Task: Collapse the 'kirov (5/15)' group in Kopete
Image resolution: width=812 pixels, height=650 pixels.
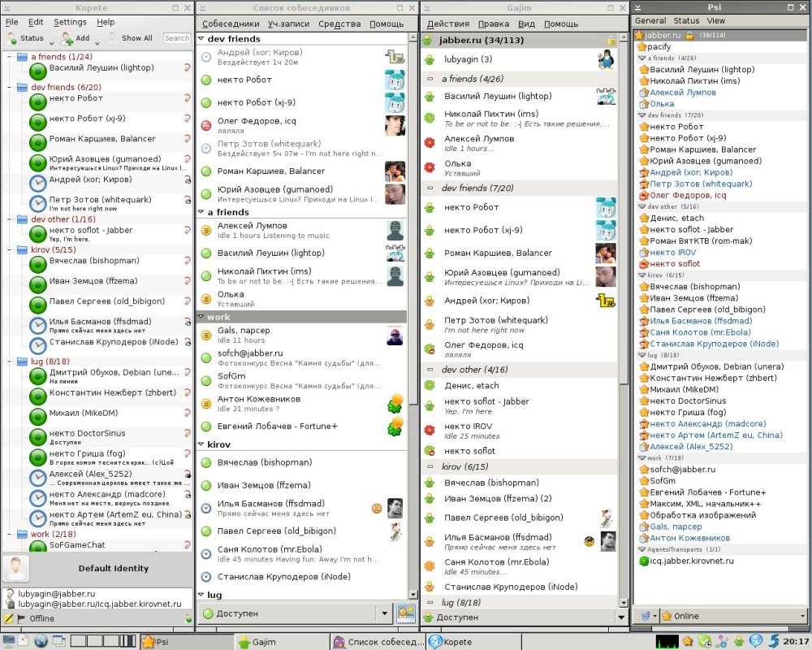Action: [9, 249]
